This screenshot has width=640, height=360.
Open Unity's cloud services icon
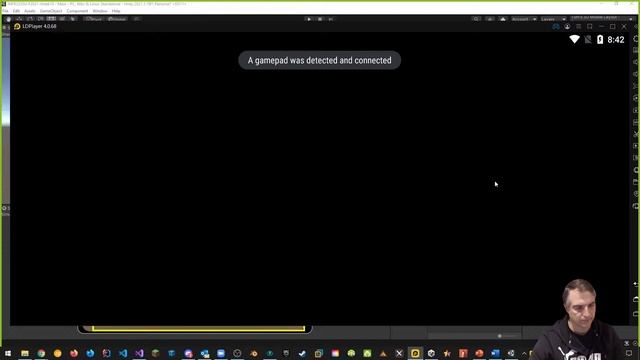pos(503,19)
